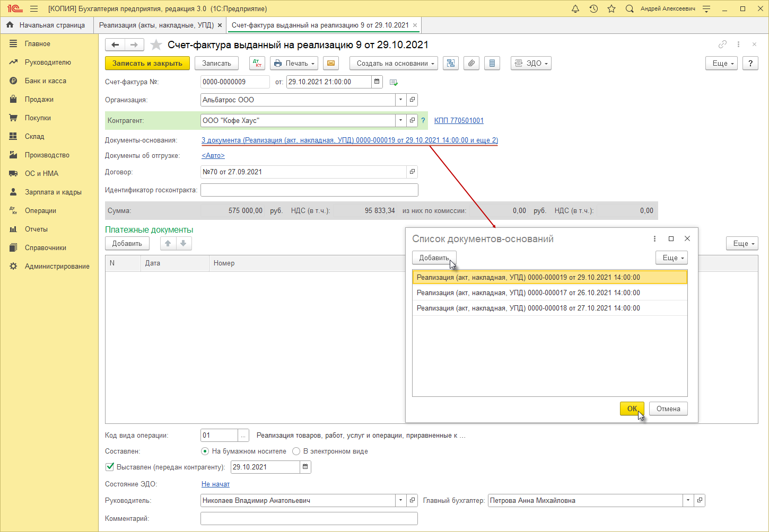This screenshot has width=769, height=532.
Task: Open Главный бухгалтер person card button
Action: click(x=700, y=500)
